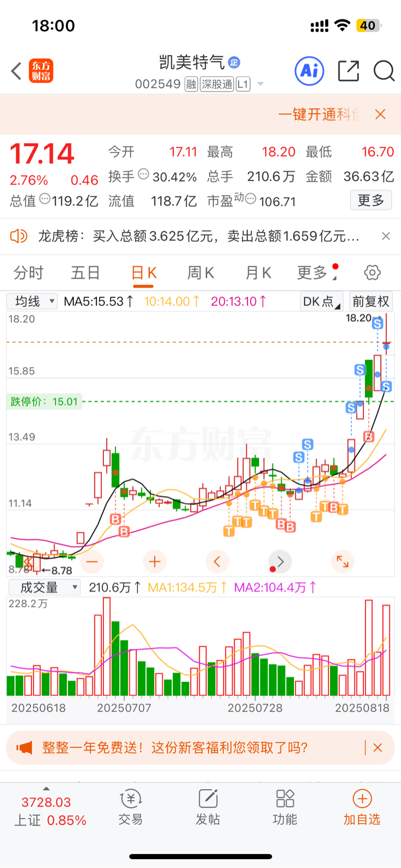Open the AI assistant icon
Image resolution: width=401 pixels, height=868 pixels.
point(309,71)
